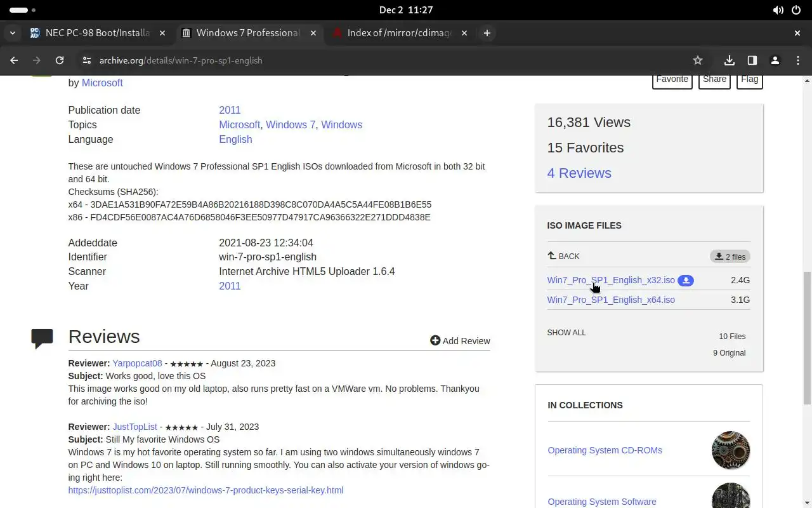Image resolution: width=812 pixels, height=508 pixels.
Task: Click the browser forward arrow
Action: click(x=37, y=60)
